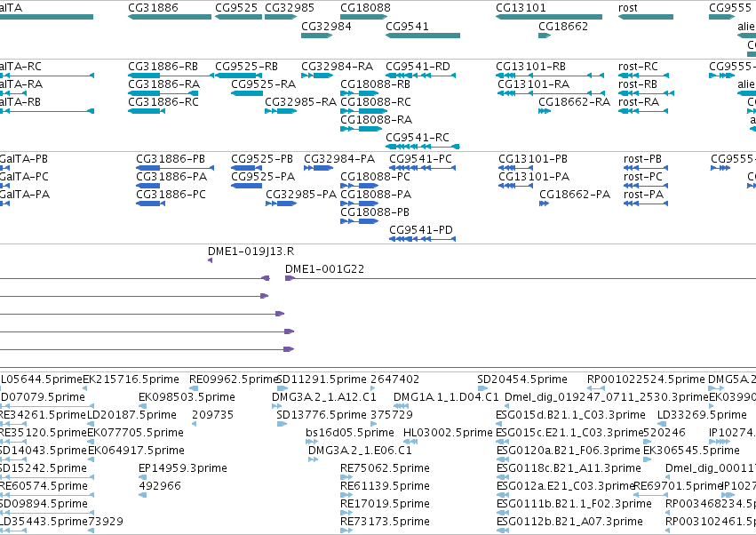
Task: Select transcript CG13101-RA
Action: pos(551,93)
